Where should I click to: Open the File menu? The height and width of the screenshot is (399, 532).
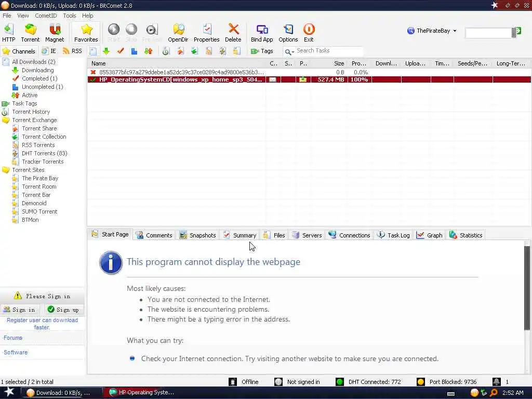pos(7,16)
